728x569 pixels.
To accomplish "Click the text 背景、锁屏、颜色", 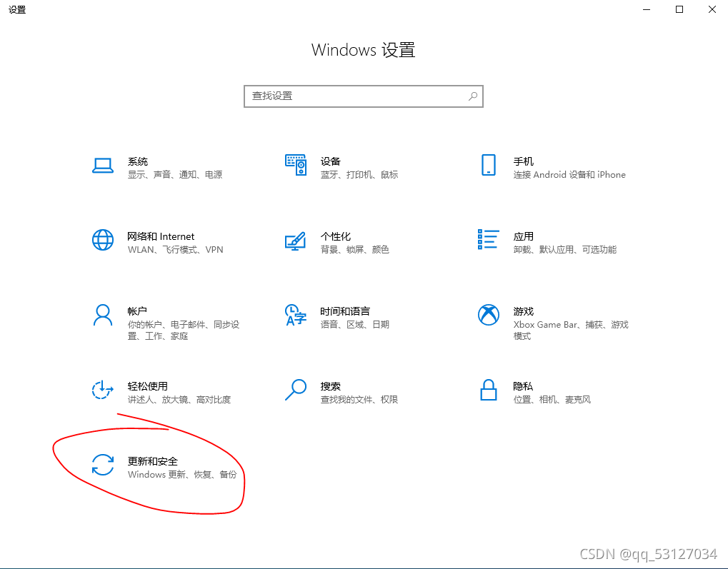I will [x=355, y=250].
